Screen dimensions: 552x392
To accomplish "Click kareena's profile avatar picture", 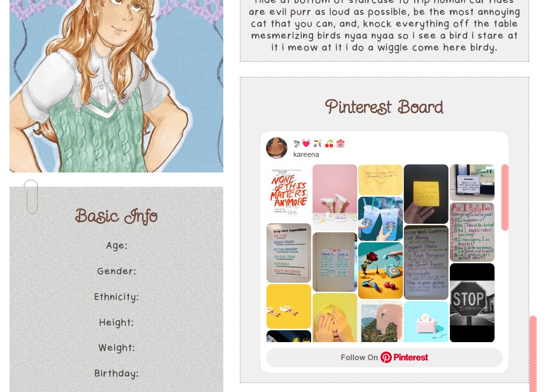I will 276,148.
